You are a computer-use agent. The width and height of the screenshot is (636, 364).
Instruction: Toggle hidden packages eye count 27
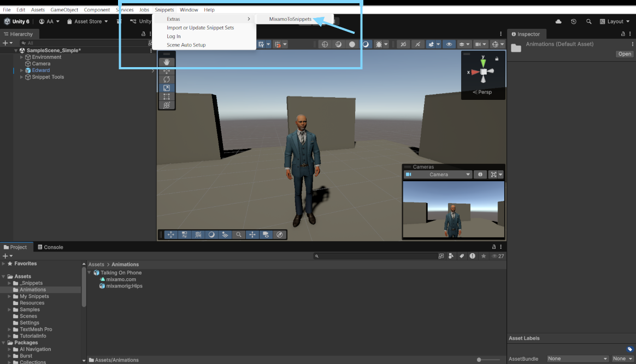tap(498, 256)
